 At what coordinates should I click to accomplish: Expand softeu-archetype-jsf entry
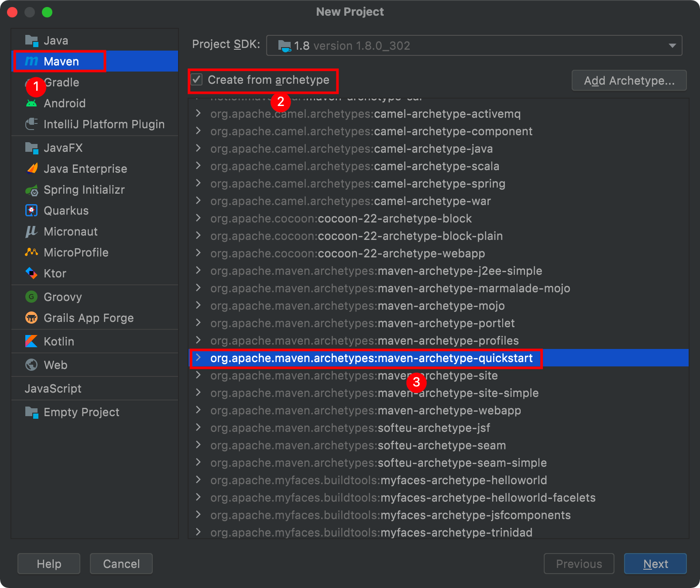199,428
